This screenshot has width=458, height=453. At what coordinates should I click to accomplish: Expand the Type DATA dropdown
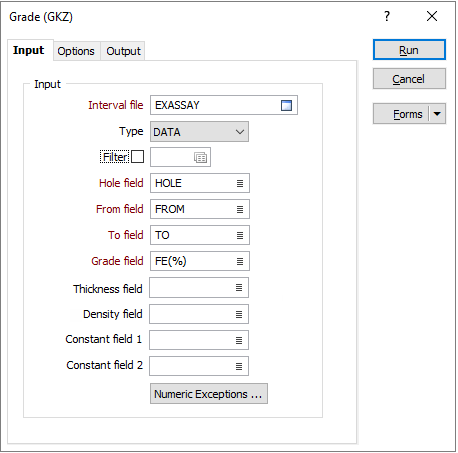click(x=199, y=132)
